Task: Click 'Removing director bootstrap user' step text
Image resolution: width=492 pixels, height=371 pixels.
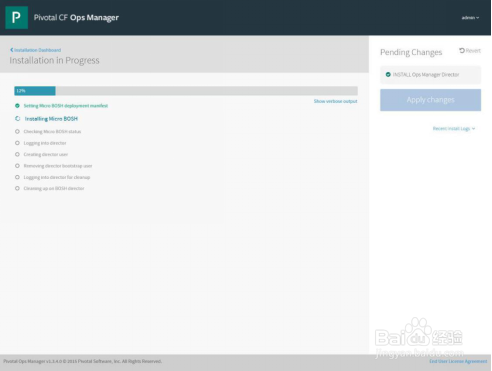Action: coord(58,166)
